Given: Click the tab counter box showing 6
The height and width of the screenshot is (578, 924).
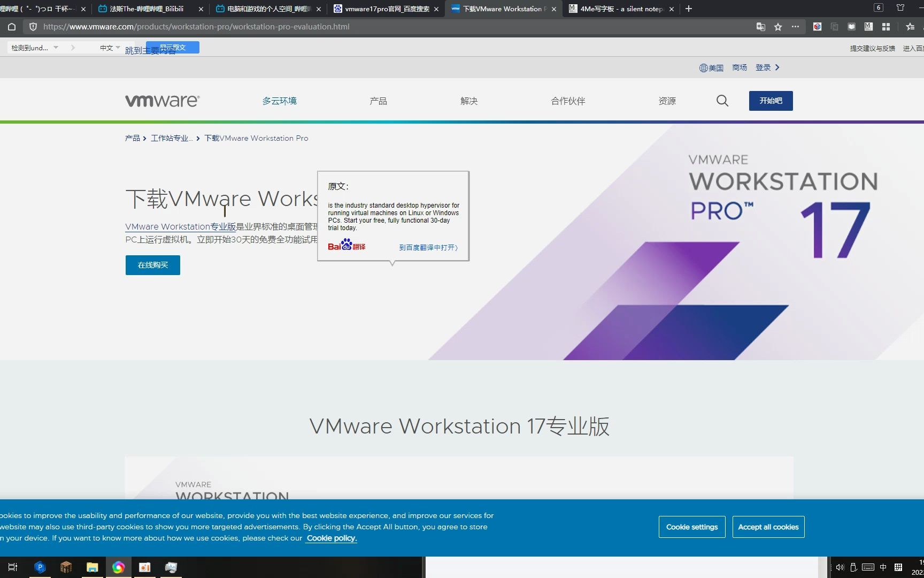Looking at the screenshot, I should [x=878, y=7].
